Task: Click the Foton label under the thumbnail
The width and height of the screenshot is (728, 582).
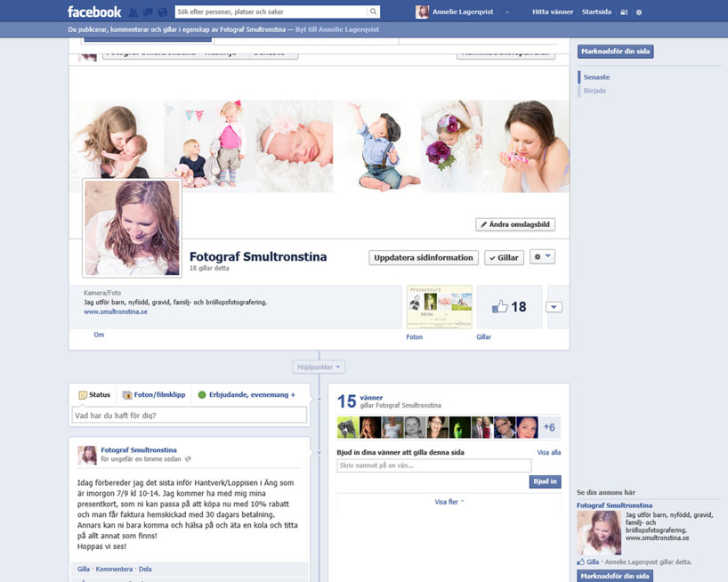Action: tap(414, 337)
